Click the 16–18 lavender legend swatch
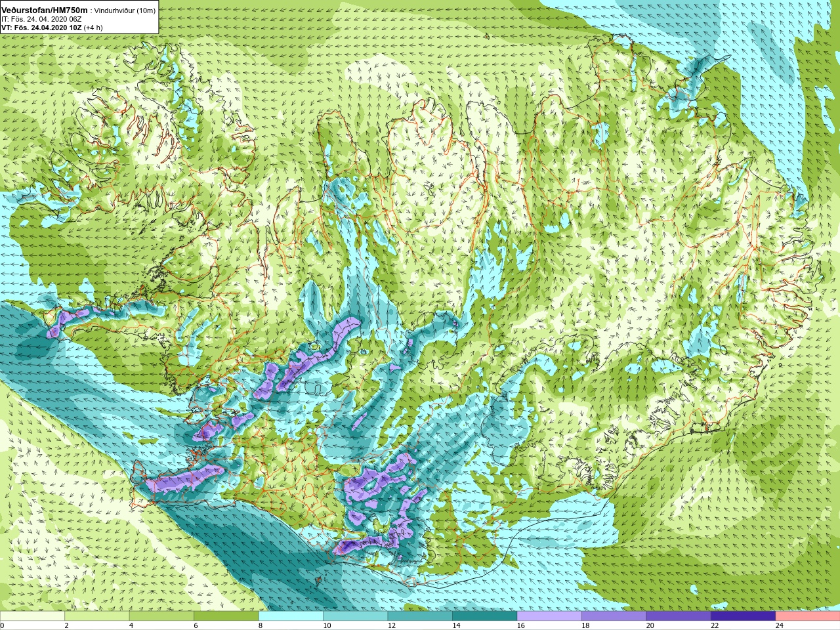This screenshot has width=840, height=630. click(549, 616)
